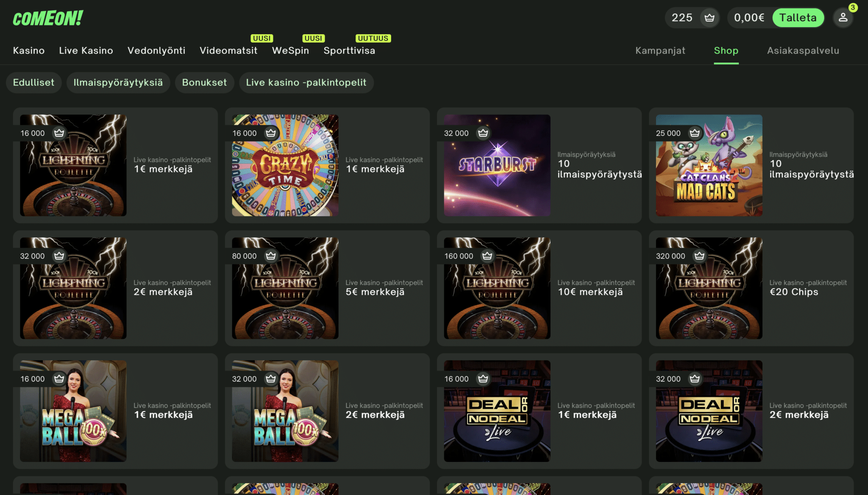This screenshot has height=495, width=868.
Task: Click crown icon on 25 000 Mad Cats card
Action: pos(695,133)
